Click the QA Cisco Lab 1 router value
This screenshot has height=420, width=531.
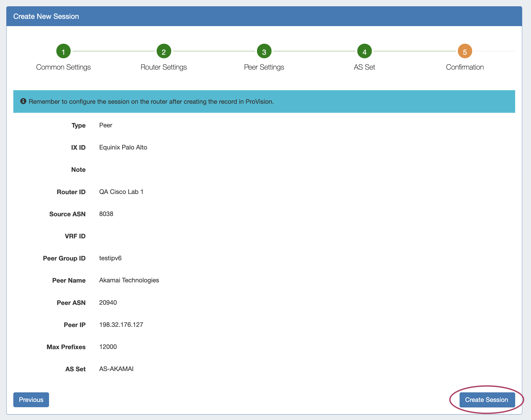pos(121,192)
